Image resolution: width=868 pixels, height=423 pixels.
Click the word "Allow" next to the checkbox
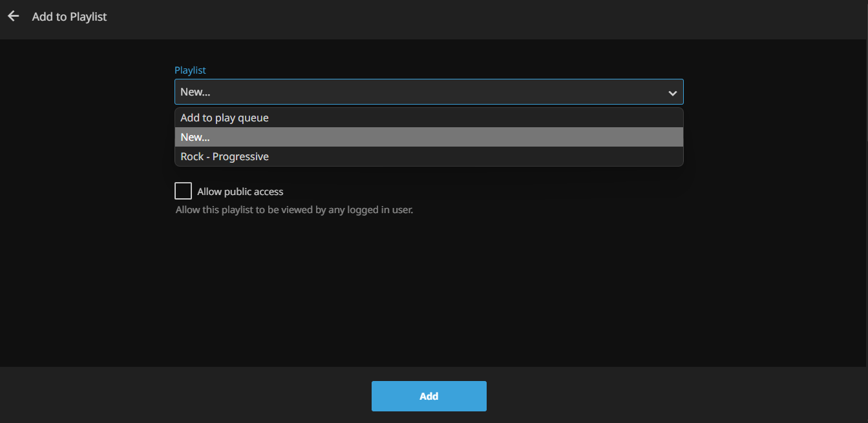(x=209, y=192)
